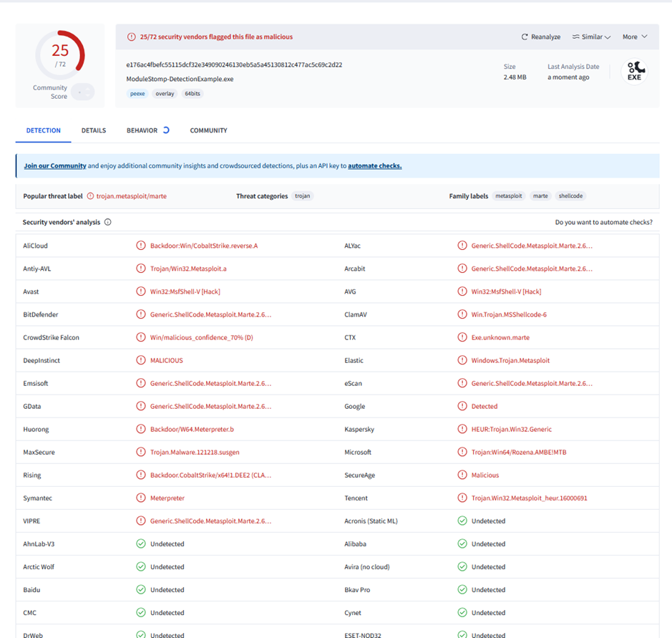Click the Exe.unknown.marte detection
This screenshot has width=672, height=638.
[x=500, y=337]
